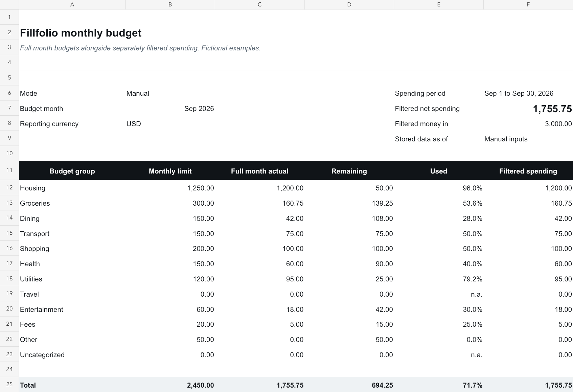The height and width of the screenshot is (392, 573).
Task: Select the "Used" table header
Action: pyautogui.click(x=439, y=171)
